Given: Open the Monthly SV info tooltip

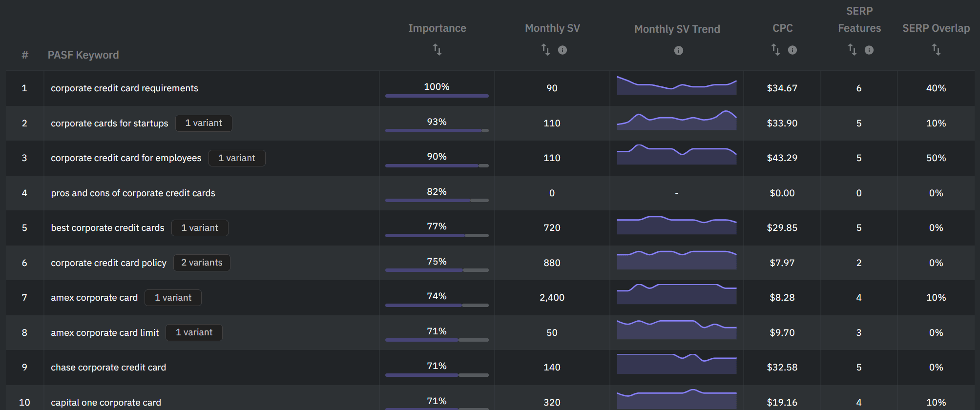Looking at the screenshot, I should (x=562, y=49).
